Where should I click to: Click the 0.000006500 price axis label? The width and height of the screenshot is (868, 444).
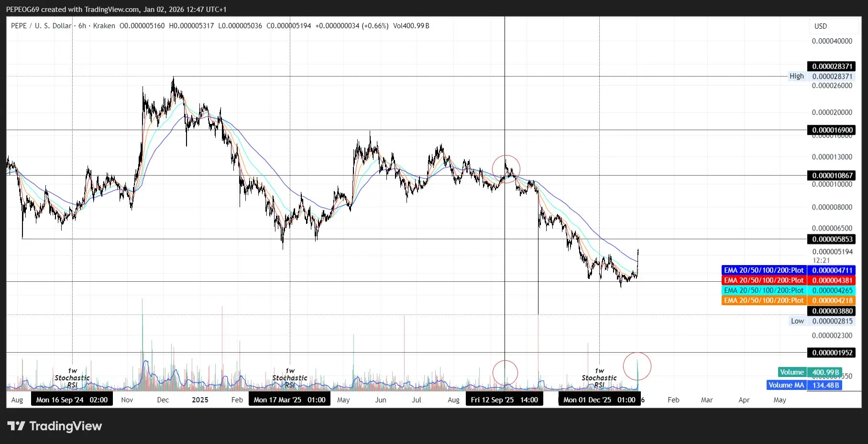tap(832, 228)
